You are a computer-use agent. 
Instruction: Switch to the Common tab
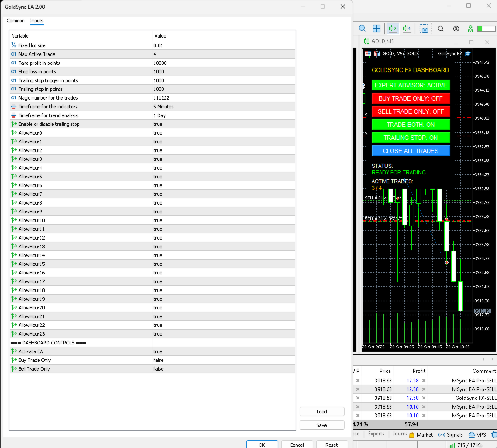click(x=16, y=21)
